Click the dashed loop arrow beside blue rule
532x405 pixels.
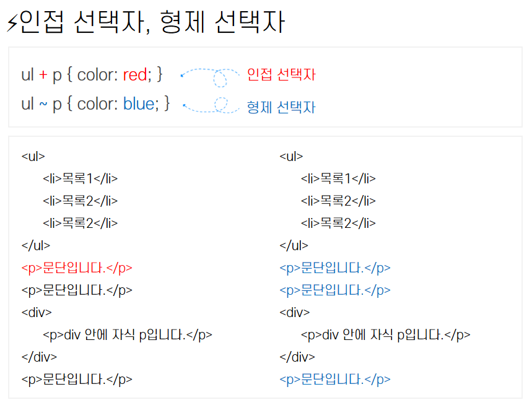211,105
